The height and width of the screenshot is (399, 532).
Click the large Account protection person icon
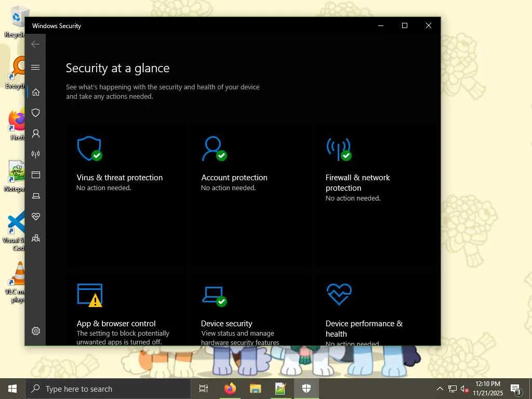click(x=214, y=148)
